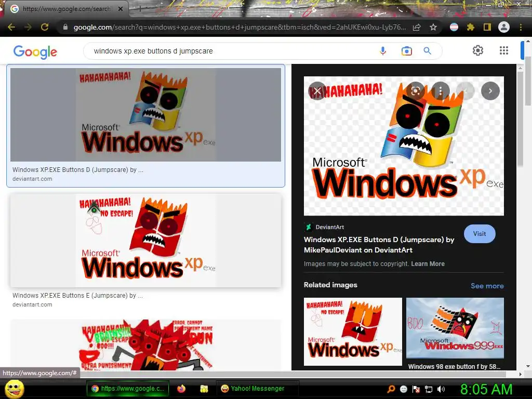
Task: Click the striped extension icon in toolbar
Action: click(x=454, y=27)
